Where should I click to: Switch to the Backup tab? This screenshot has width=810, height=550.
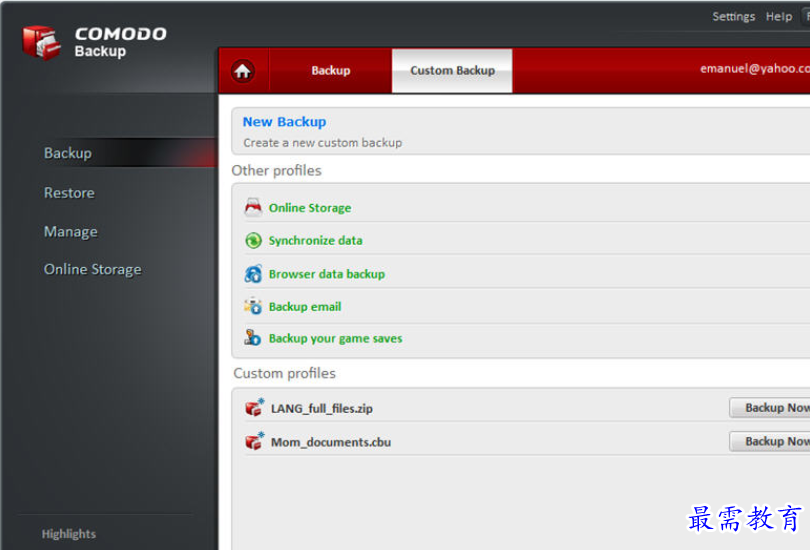tap(330, 71)
